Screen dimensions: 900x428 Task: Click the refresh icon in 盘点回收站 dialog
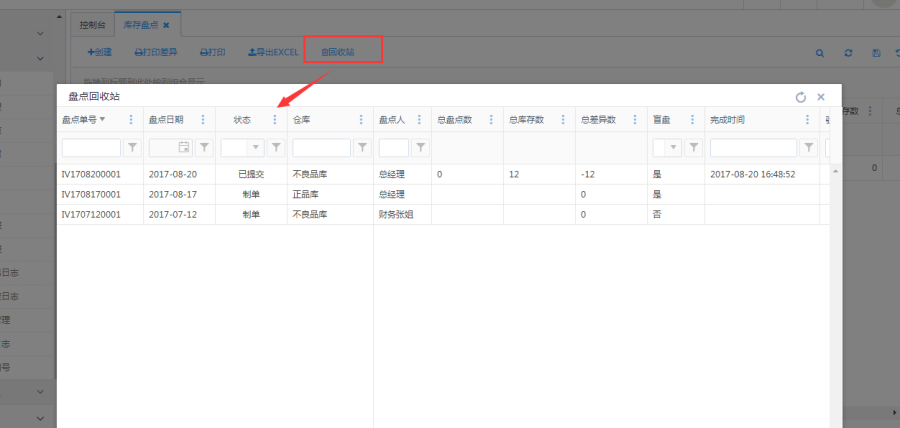tap(800, 97)
